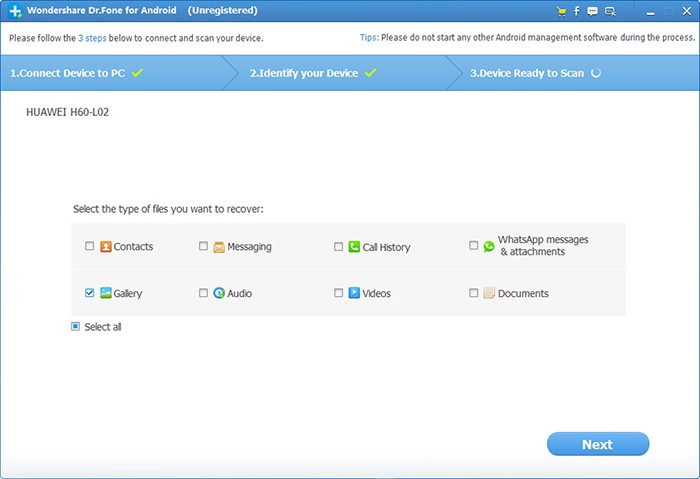The image size is (700, 479).
Task: Click the green Call History phone icon
Action: [x=354, y=246]
